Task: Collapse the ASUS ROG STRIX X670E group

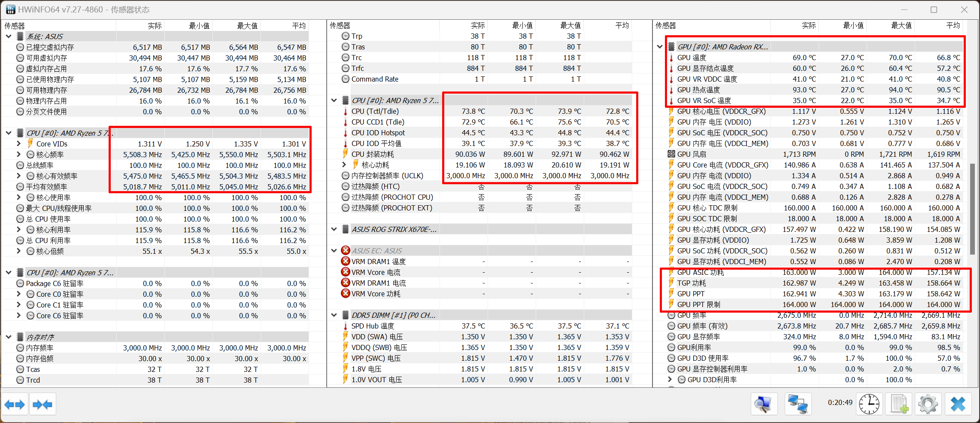Action: [x=334, y=229]
